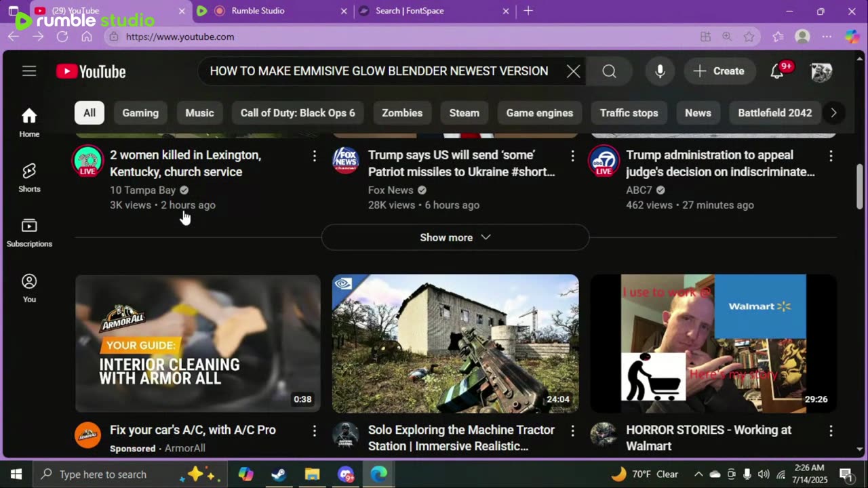Open the browser Settings and more menu
The width and height of the screenshot is (868, 488).
(x=827, y=37)
